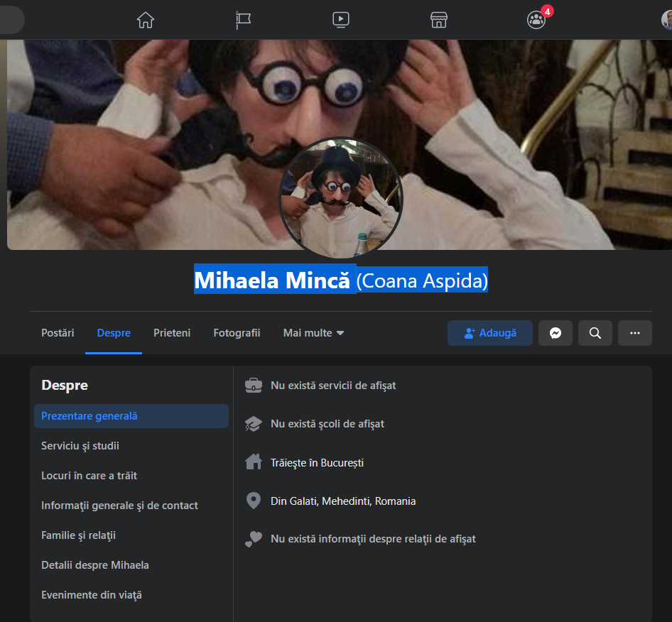The image size is (672, 622).
Task: Click 'Nu există informații despre relații' text
Action: [x=373, y=539]
